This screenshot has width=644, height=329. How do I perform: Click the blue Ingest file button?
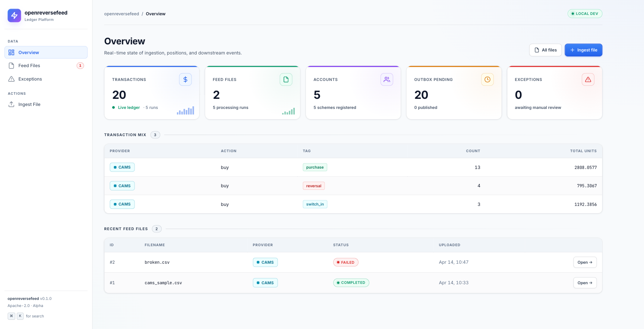coord(583,50)
